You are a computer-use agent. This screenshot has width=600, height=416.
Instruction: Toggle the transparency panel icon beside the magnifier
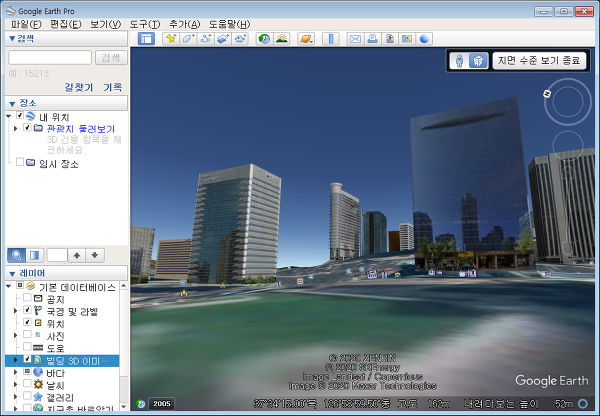click(35, 255)
